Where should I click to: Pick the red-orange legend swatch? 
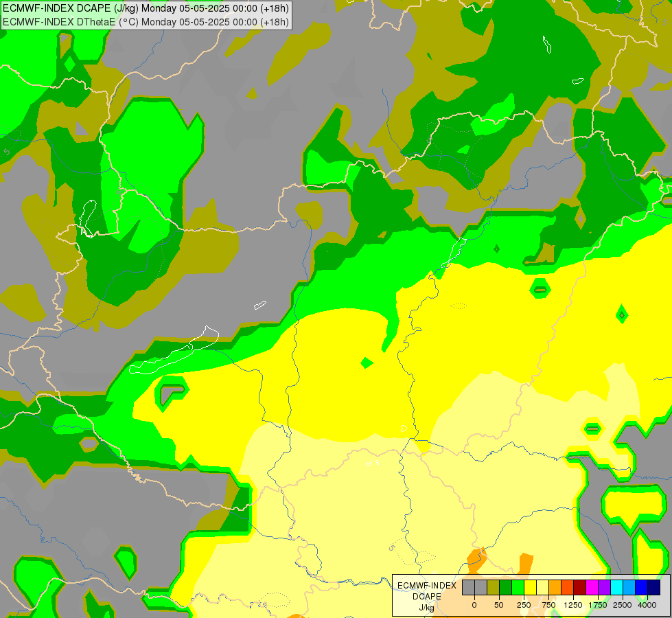click(568, 587)
